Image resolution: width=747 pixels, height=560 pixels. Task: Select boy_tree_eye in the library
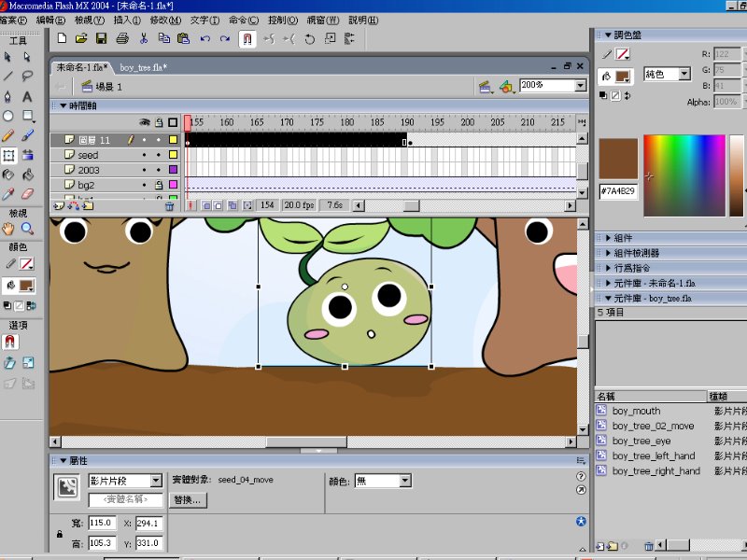tap(641, 441)
